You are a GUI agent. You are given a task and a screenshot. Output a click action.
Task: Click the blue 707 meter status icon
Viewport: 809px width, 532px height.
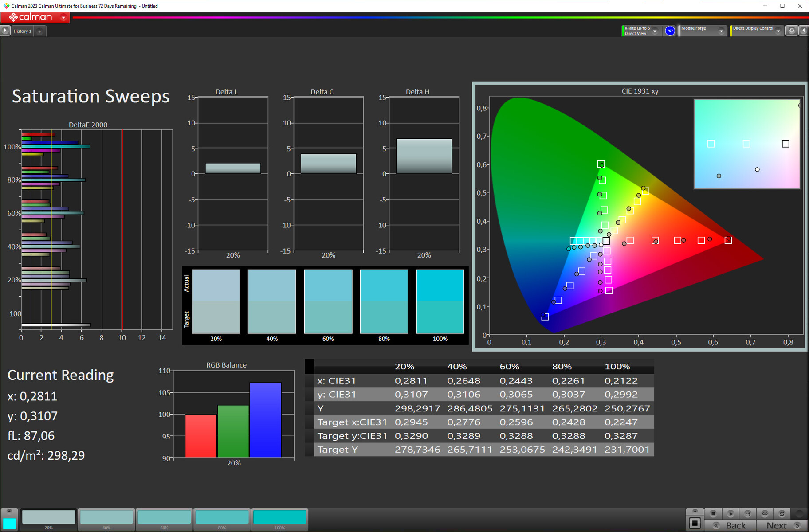click(670, 31)
